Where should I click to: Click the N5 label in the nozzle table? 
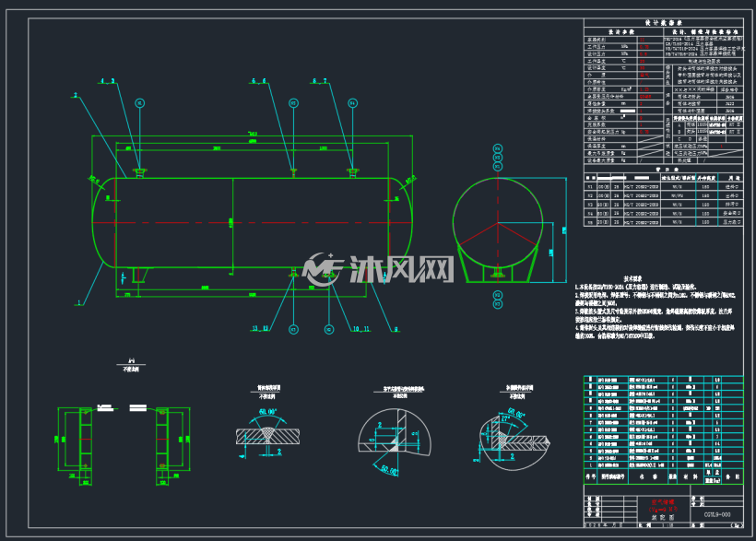point(590,222)
